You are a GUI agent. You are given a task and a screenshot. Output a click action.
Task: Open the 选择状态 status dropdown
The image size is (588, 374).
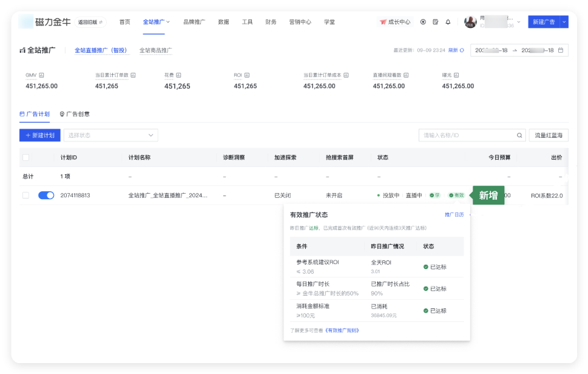click(109, 135)
